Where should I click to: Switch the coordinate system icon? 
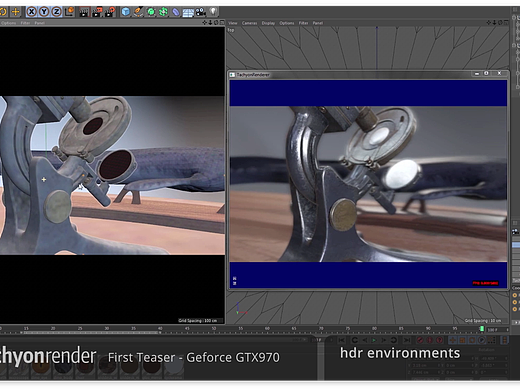tap(69, 12)
